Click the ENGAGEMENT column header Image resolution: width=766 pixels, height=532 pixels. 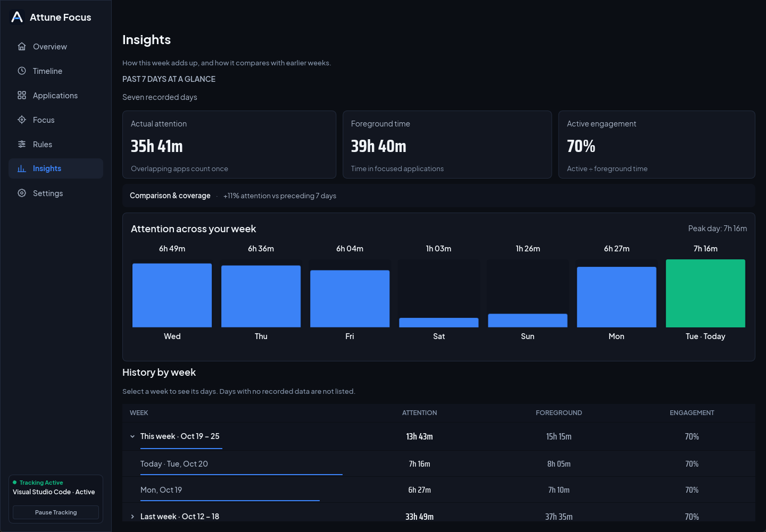(x=692, y=413)
